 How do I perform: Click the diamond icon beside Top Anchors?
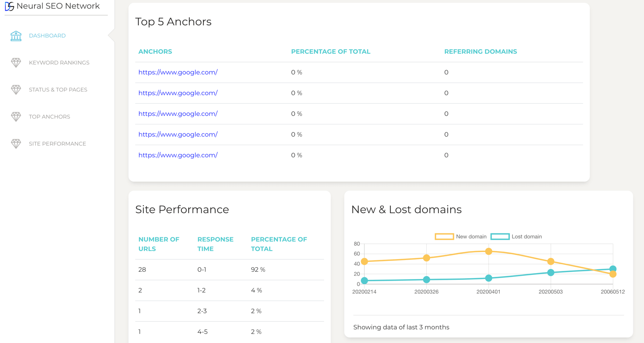(16, 117)
